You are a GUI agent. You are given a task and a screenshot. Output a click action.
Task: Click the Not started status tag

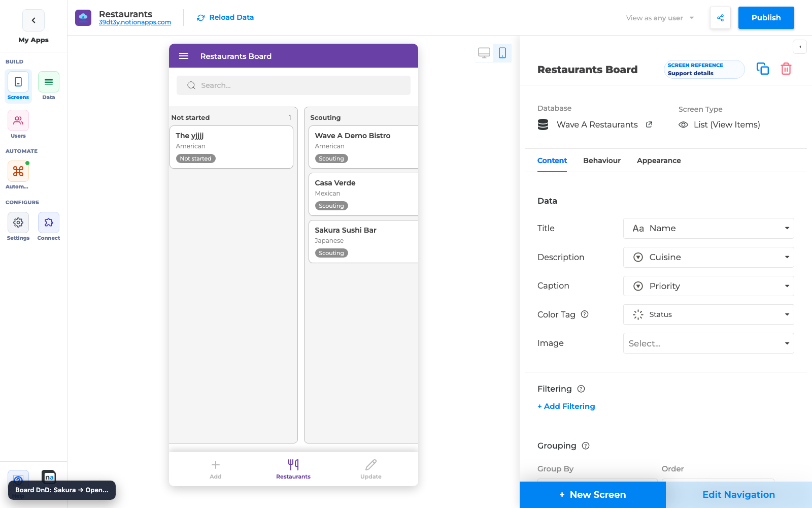196,158
